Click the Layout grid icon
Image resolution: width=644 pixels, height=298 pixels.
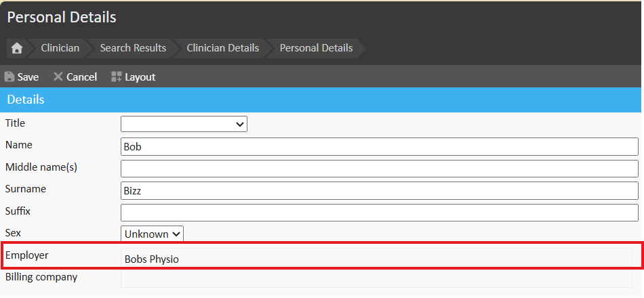(117, 77)
